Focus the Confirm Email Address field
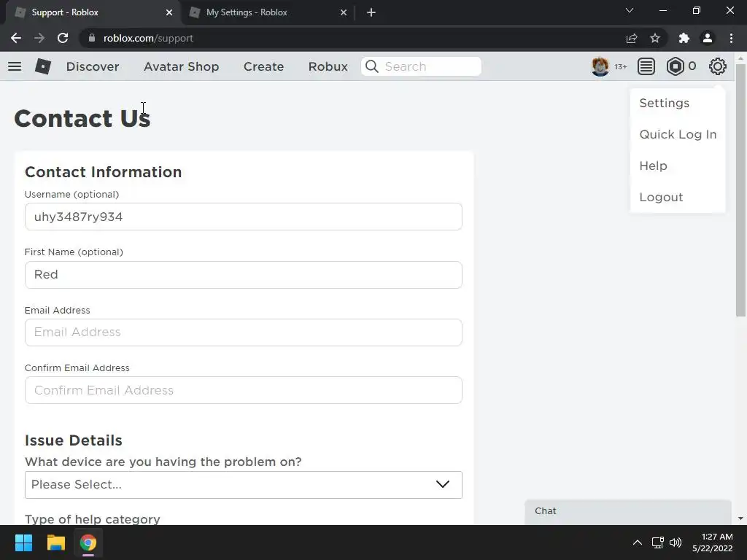 click(x=244, y=390)
